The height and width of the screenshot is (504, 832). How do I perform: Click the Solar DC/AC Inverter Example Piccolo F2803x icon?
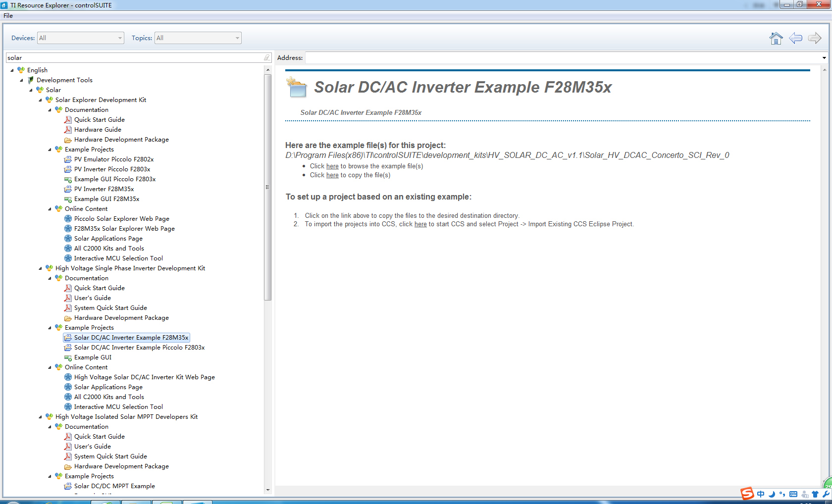pyautogui.click(x=68, y=348)
